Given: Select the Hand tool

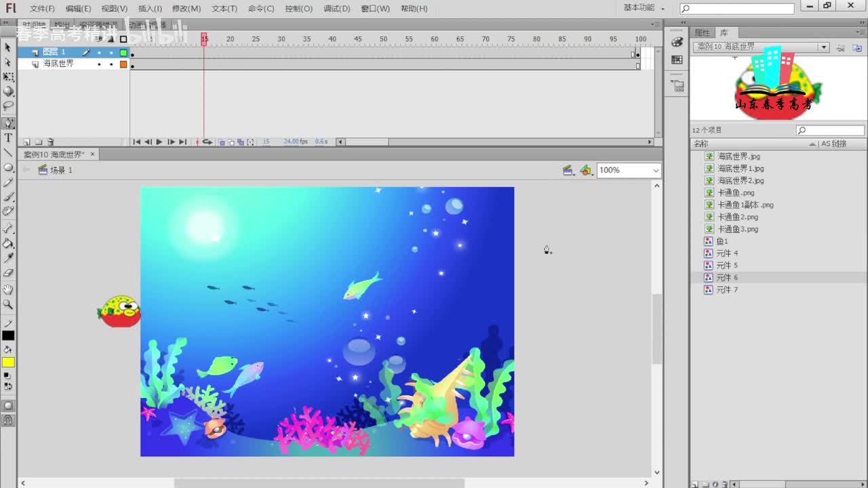Looking at the screenshot, I should (8, 289).
